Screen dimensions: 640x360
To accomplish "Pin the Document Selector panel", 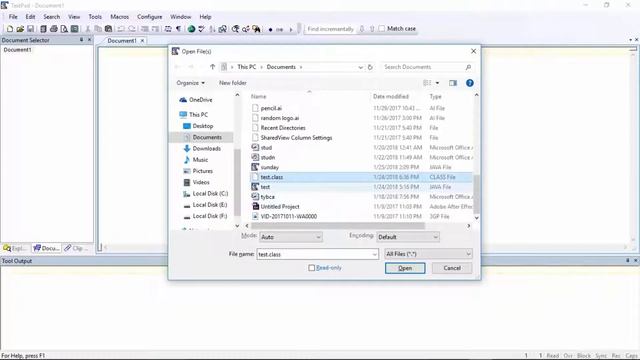I will (x=81, y=40).
